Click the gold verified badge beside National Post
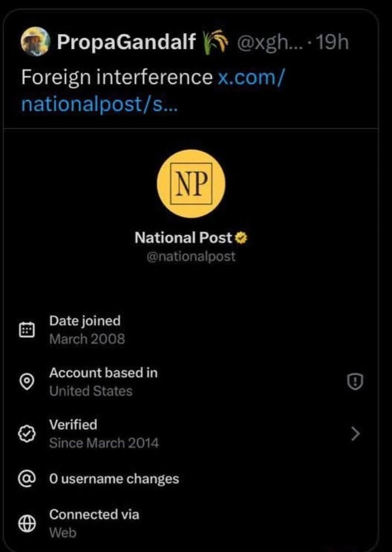The width and height of the screenshot is (392, 552). pos(240,238)
